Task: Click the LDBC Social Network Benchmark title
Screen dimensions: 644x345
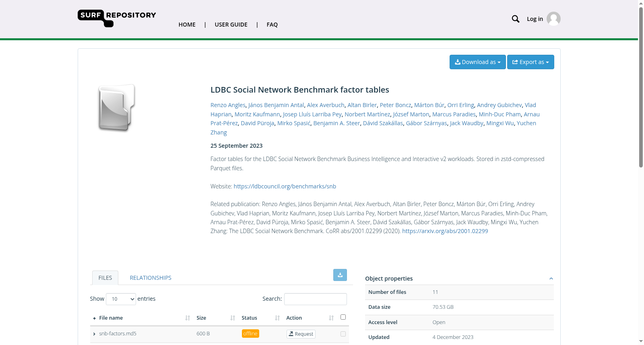Action: pyautogui.click(x=300, y=90)
